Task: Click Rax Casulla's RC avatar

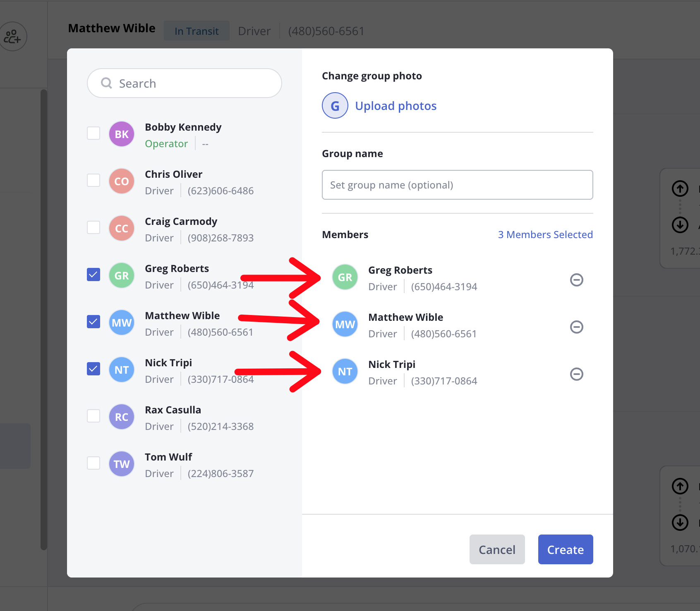Action: (122, 417)
